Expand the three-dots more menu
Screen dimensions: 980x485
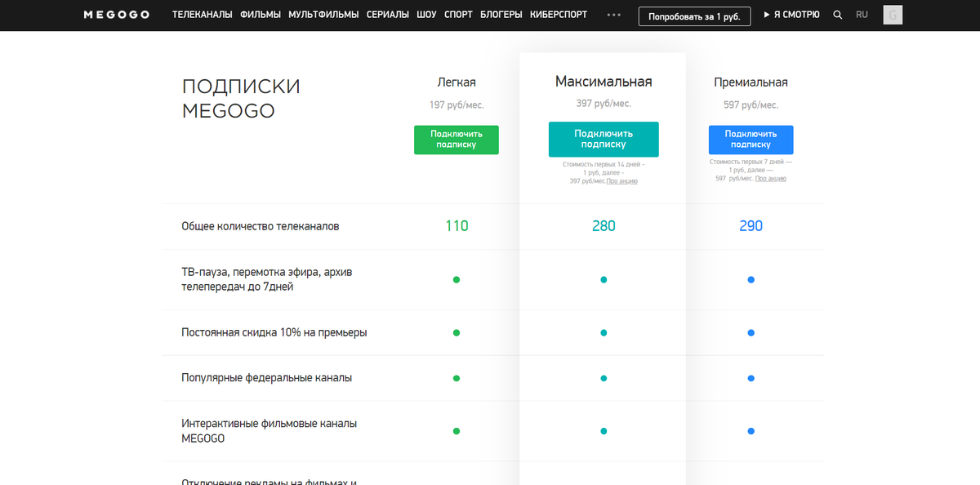pyautogui.click(x=614, y=15)
